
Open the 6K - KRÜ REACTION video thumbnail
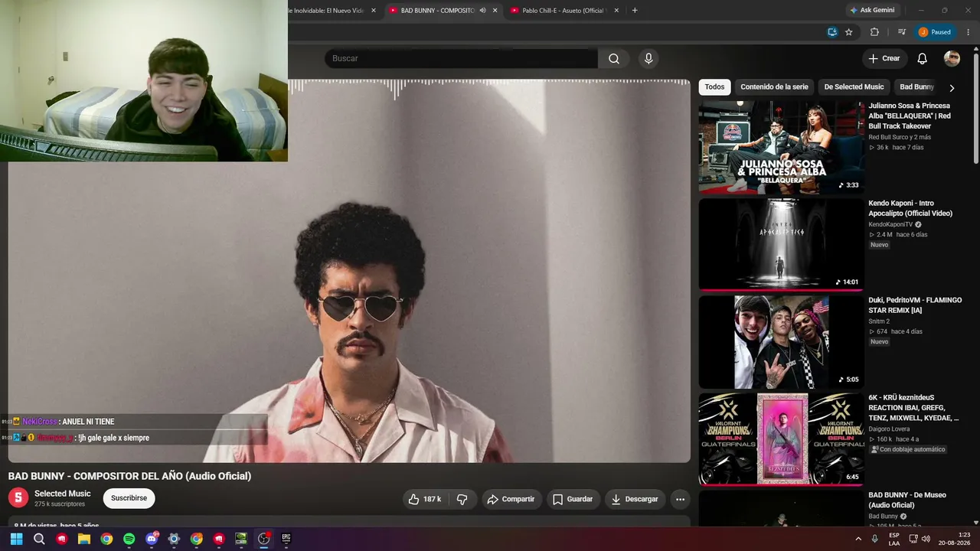tap(781, 439)
